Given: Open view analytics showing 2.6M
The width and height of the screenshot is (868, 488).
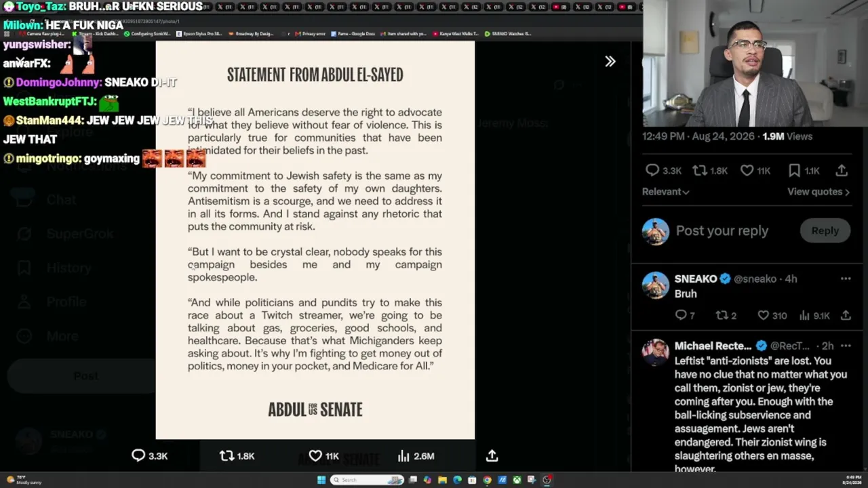Looking at the screenshot, I should coord(416,456).
